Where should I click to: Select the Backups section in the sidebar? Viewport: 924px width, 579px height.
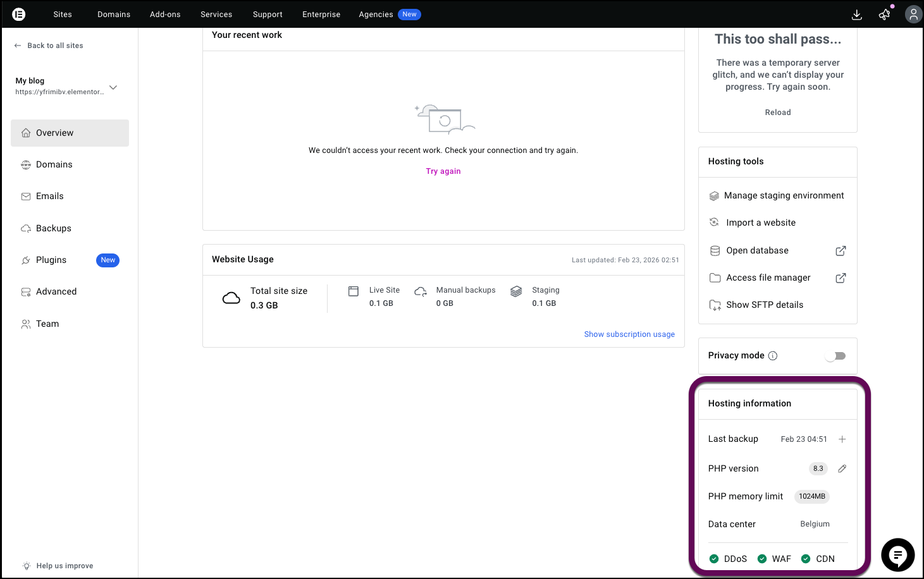53,228
